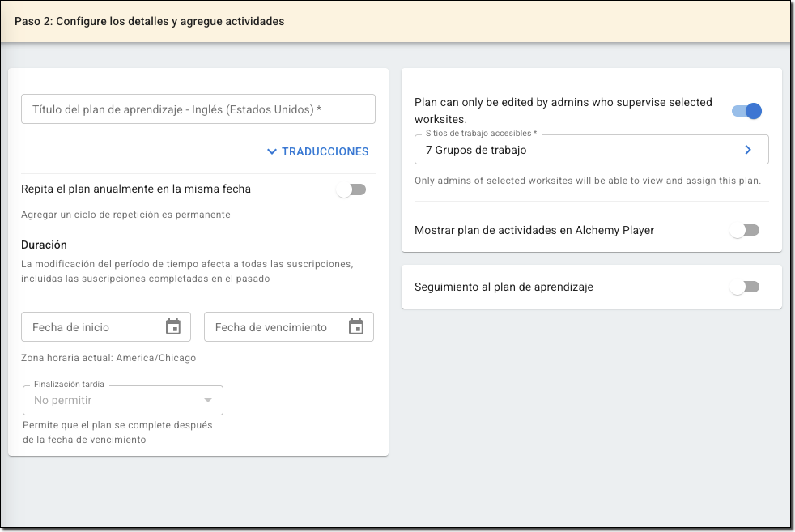Enable Seguimiento al plan de aprendizaje switch

pos(745,287)
